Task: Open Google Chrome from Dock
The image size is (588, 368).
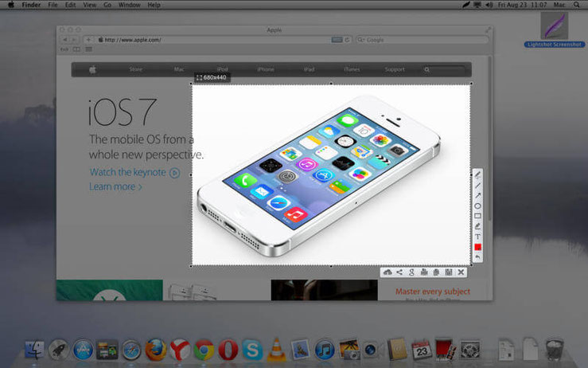Action: tap(204, 350)
